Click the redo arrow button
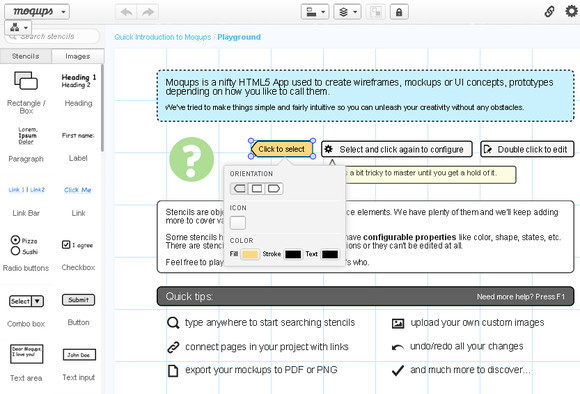The image size is (580, 394). 148,12
